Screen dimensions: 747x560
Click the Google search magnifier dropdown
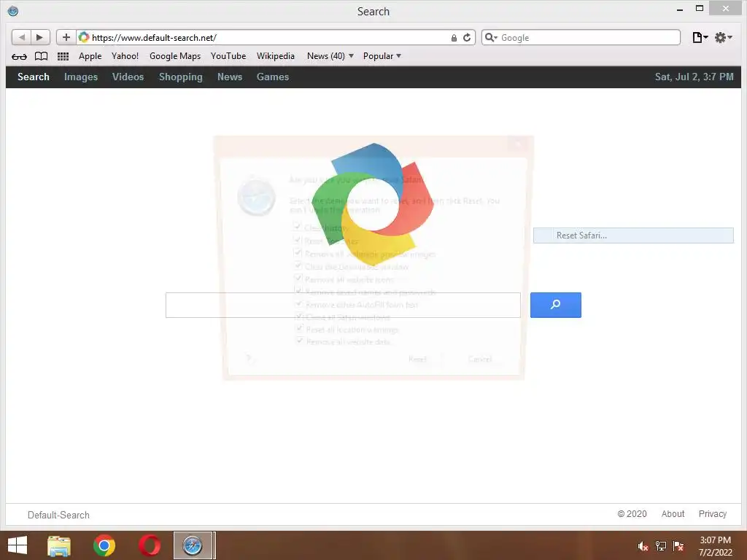pos(491,38)
